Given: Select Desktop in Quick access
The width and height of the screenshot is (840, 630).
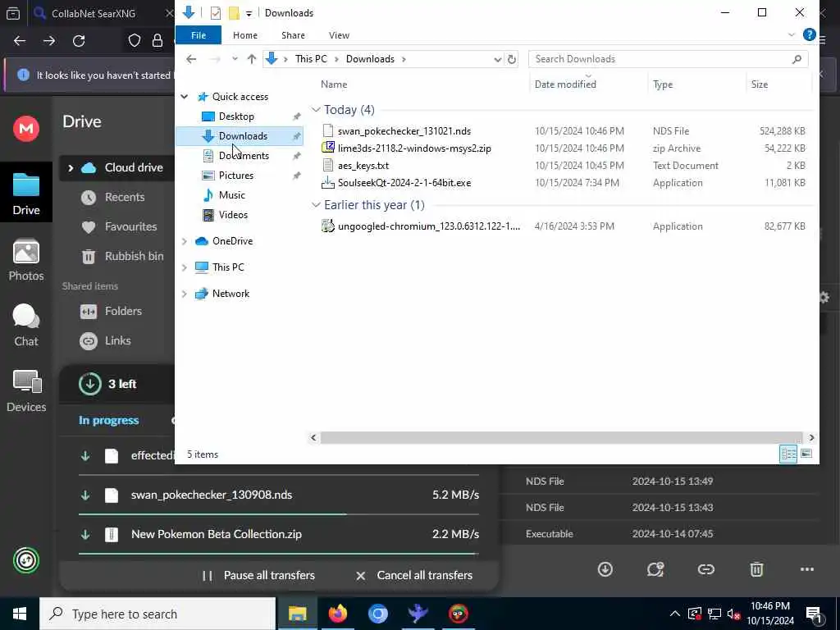Looking at the screenshot, I should [235, 116].
